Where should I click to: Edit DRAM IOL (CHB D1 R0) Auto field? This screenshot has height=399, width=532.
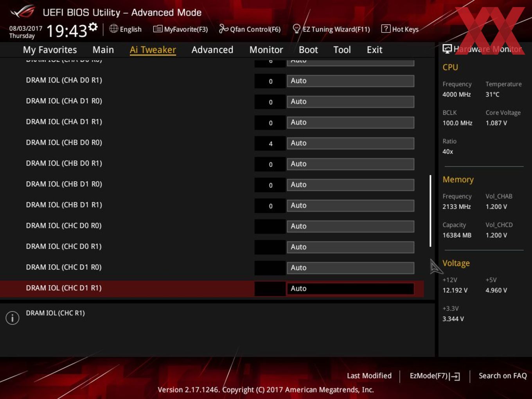[x=350, y=185]
